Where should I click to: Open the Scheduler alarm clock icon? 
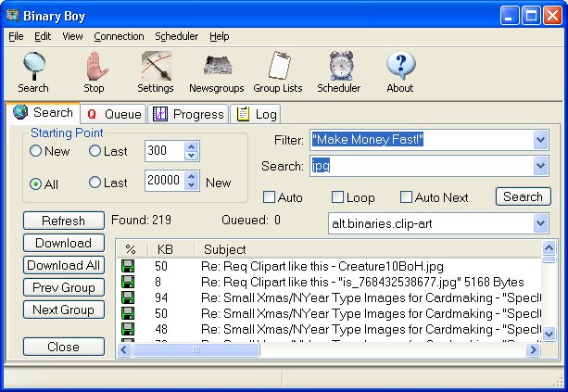click(340, 66)
